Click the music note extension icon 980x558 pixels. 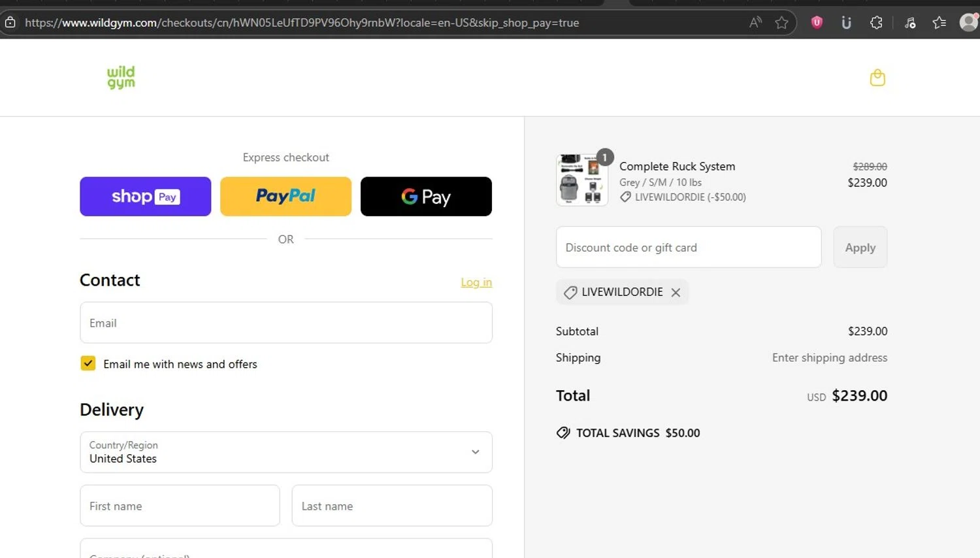tap(910, 23)
